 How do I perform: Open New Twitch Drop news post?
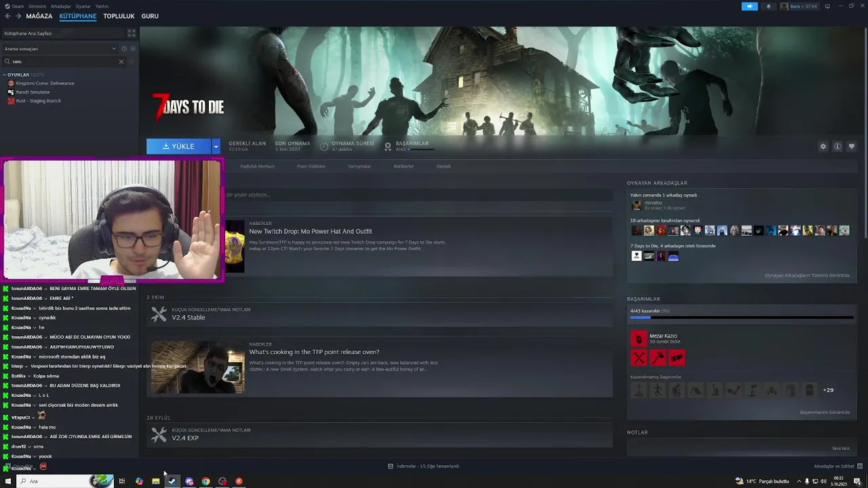310,231
